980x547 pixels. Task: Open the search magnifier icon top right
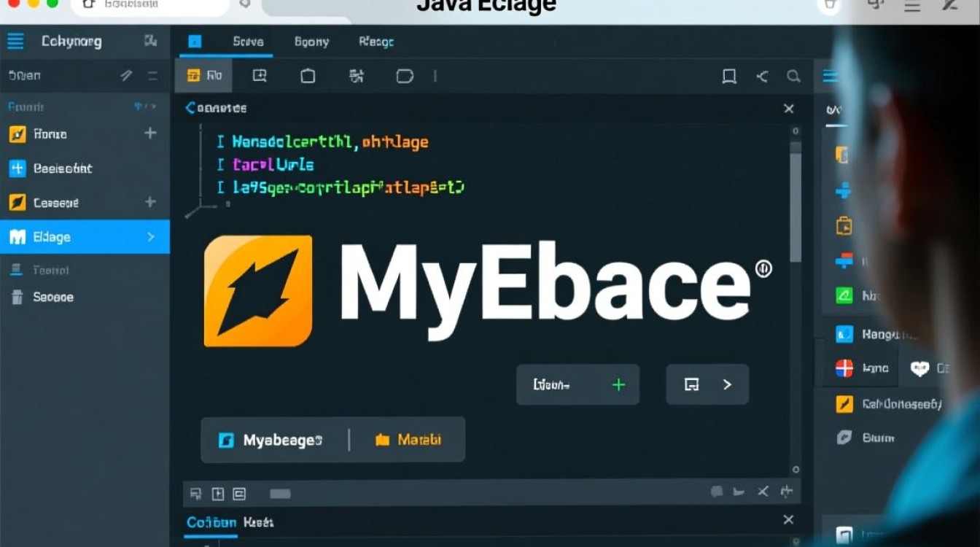(794, 76)
